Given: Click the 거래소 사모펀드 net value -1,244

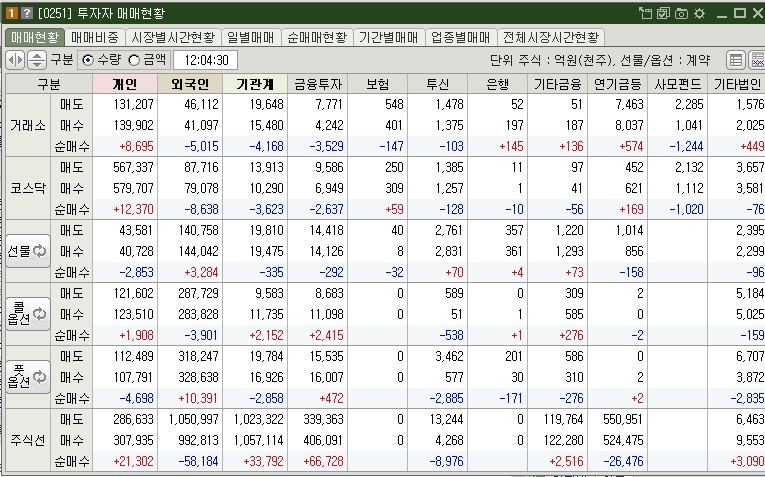Looking at the screenshot, I should tap(686, 146).
